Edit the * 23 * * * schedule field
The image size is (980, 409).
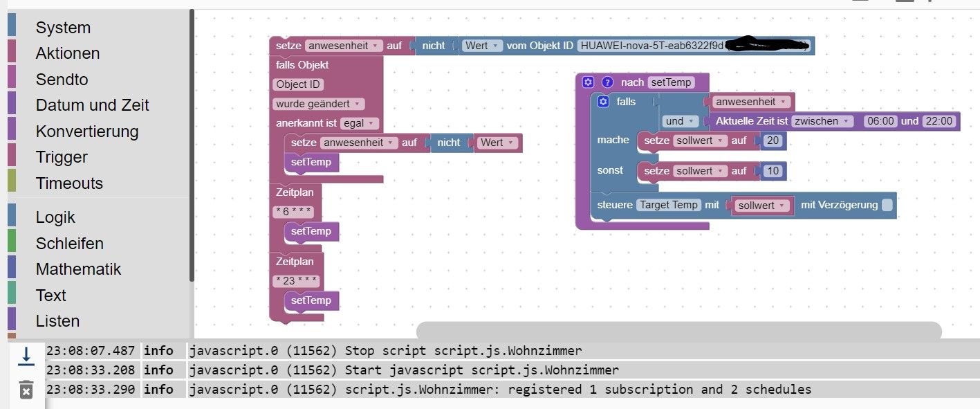(296, 281)
